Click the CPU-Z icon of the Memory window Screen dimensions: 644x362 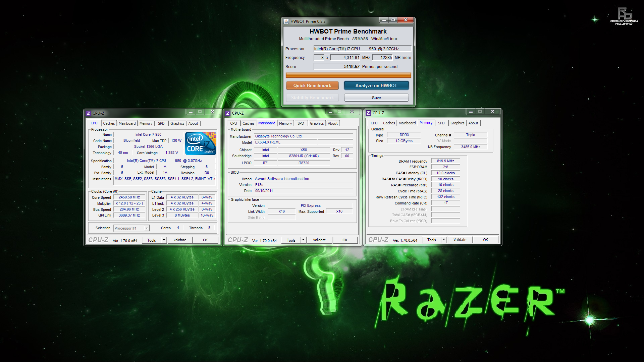pos(368,113)
